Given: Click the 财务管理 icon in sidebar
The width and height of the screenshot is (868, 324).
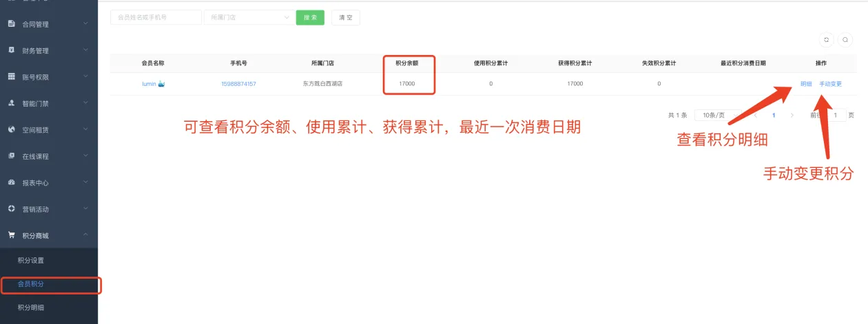Looking at the screenshot, I should click(x=11, y=50).
